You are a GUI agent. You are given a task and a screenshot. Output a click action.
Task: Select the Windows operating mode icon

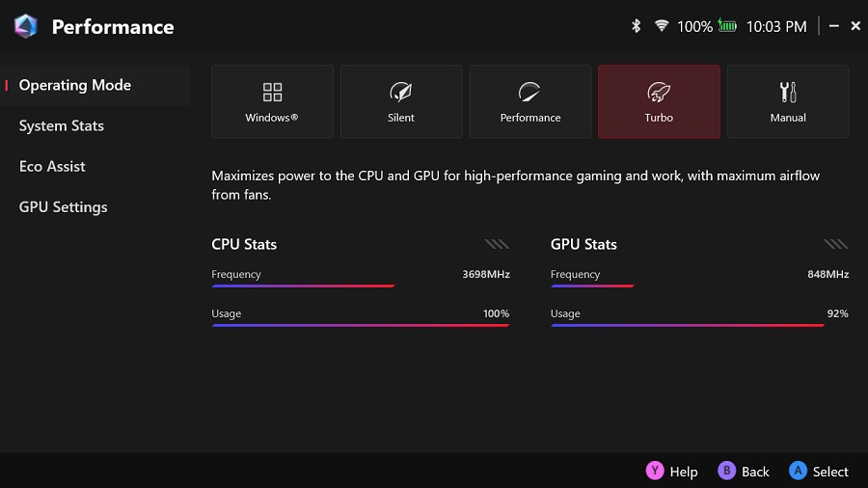coord(272,93)
